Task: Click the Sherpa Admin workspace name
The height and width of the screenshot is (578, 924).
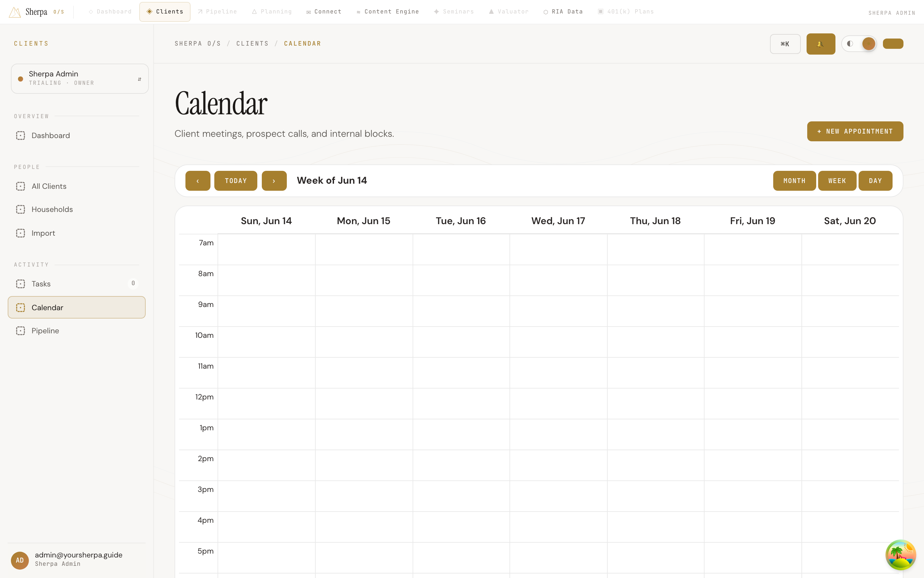Action: (54, 74)
